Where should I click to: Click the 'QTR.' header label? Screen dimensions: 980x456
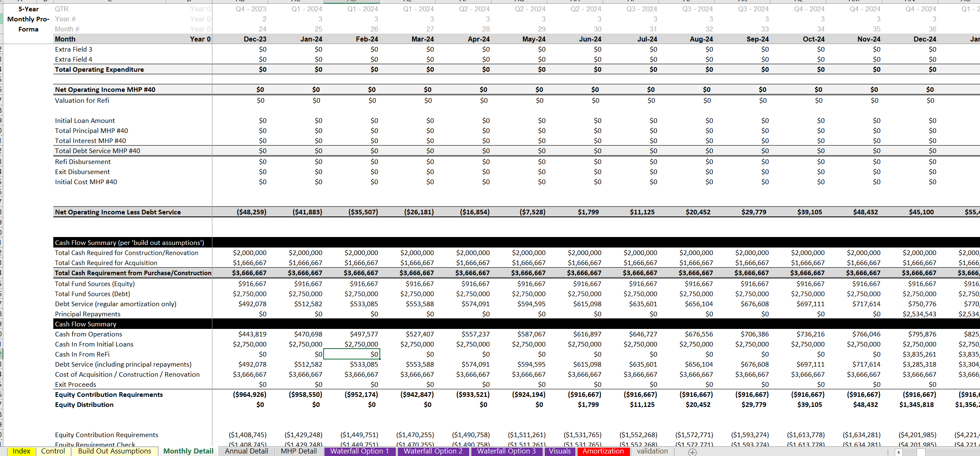62,9
